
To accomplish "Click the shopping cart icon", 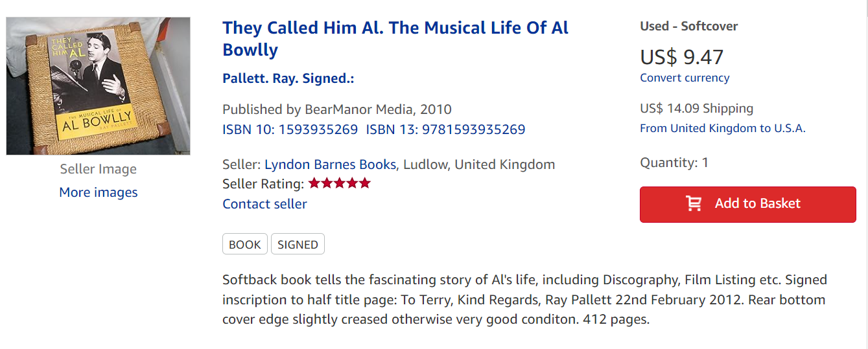I will coord(694,203).
